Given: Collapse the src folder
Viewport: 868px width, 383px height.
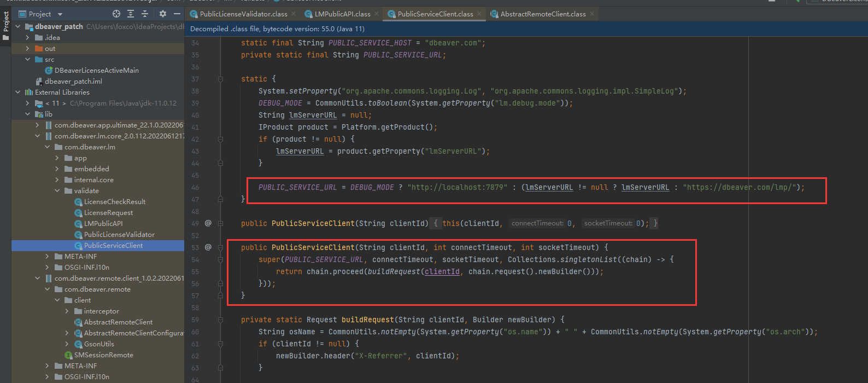Looking at the screenshot, I should pos(27,59).
